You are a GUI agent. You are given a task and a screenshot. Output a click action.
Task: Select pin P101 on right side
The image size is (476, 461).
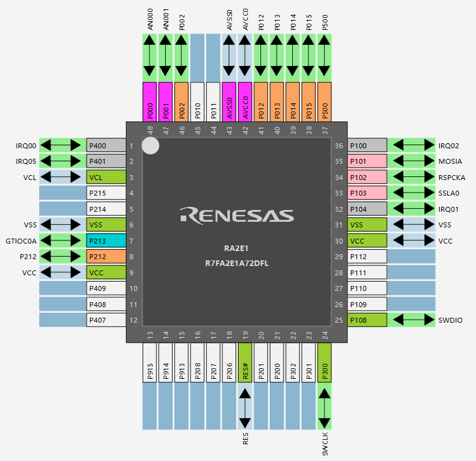pyautogui.click(x=367, y=161)
